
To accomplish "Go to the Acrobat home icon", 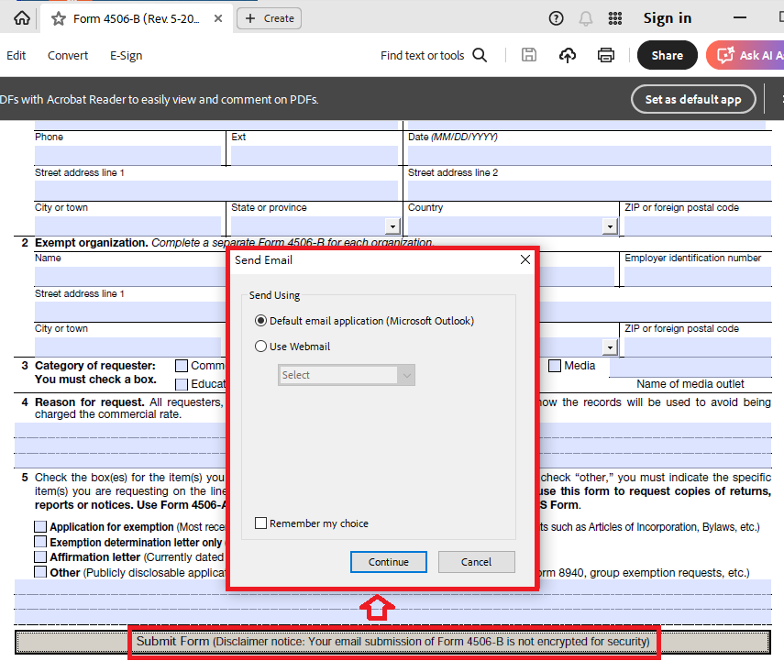I will [21, 18].
